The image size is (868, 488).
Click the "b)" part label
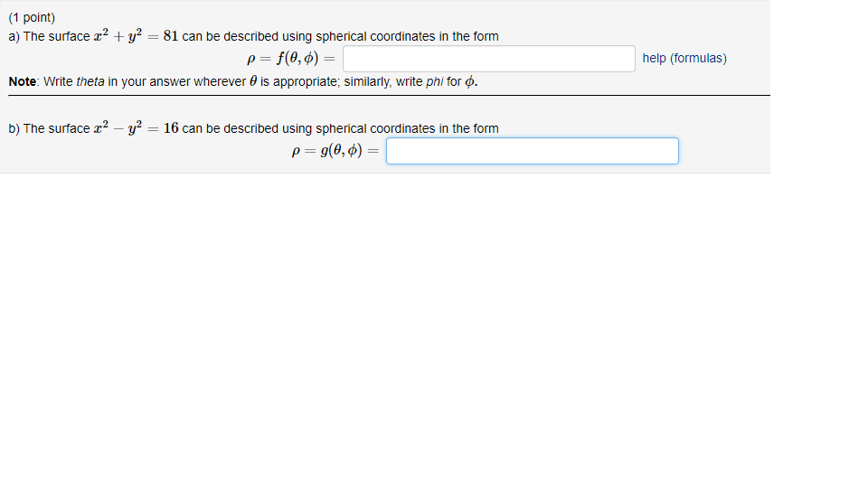pyautogui.click(x=14, y=128)
